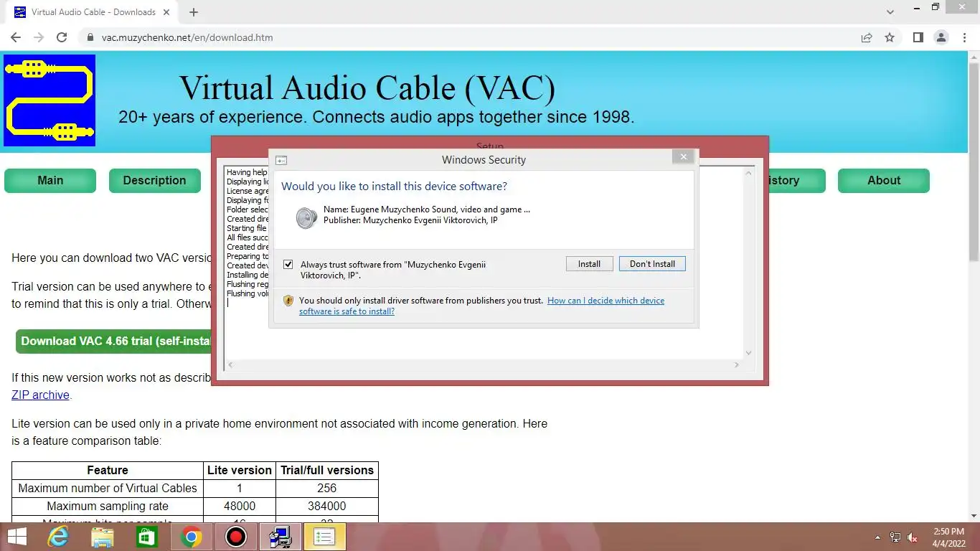Open the Windows Start button
This screenshot has width=980, height=551.
point(16,537)
